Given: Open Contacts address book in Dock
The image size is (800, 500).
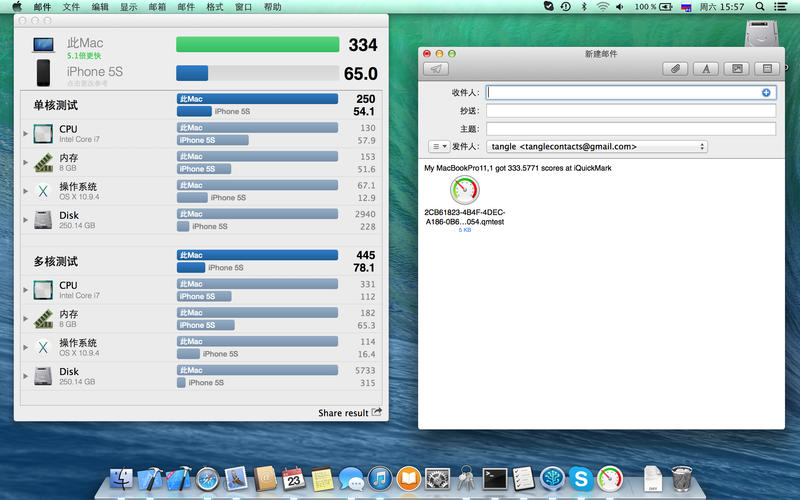Looking at the screenshot, I should pyautogui.click(x=264, y=479).
